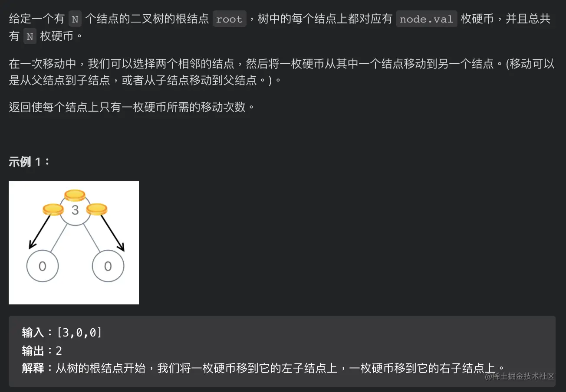Click the '示例 1:' heading

(x=30, y=162)
